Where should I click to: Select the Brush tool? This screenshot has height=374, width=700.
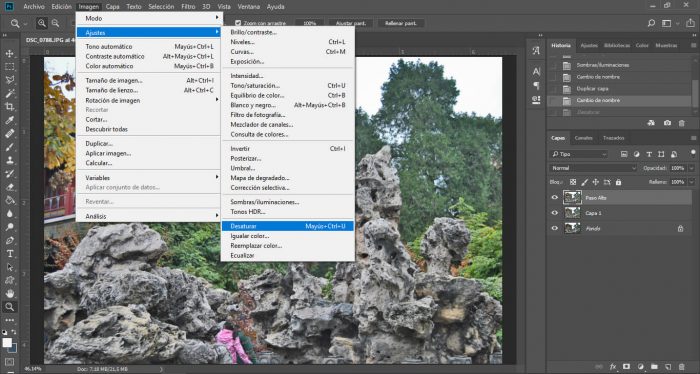coord(9,147)
